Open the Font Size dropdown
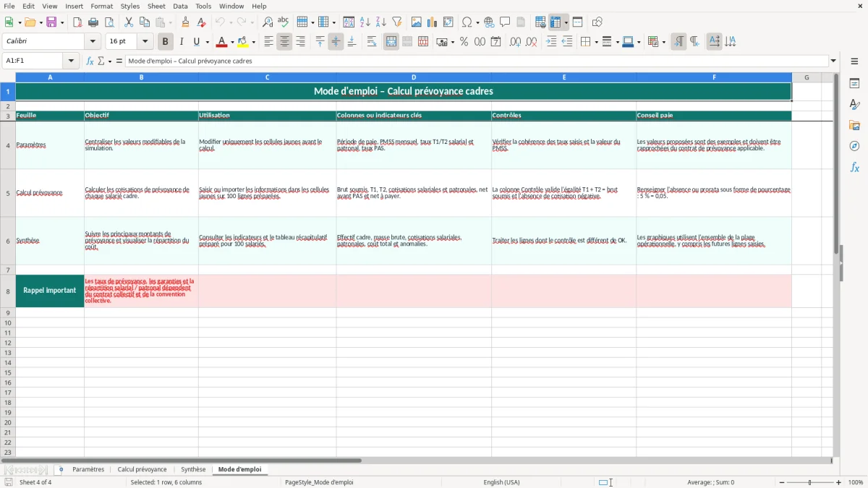 click(x=145, y=42)
